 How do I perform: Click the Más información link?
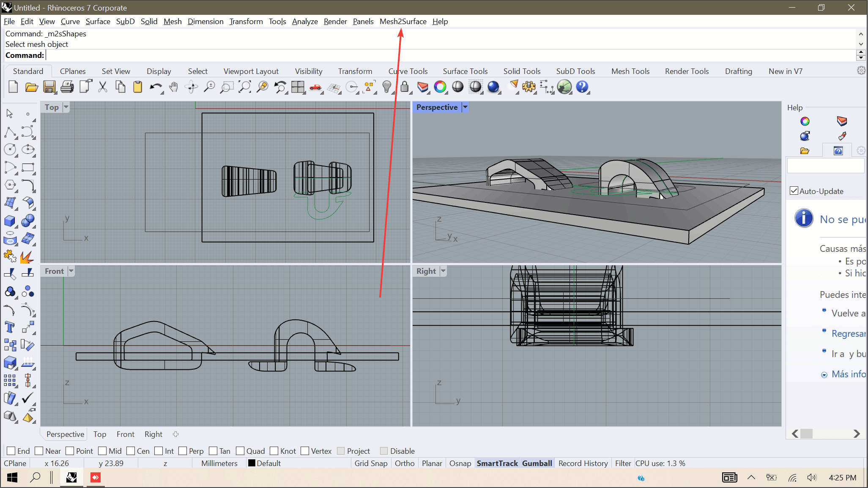pos(848,374)
